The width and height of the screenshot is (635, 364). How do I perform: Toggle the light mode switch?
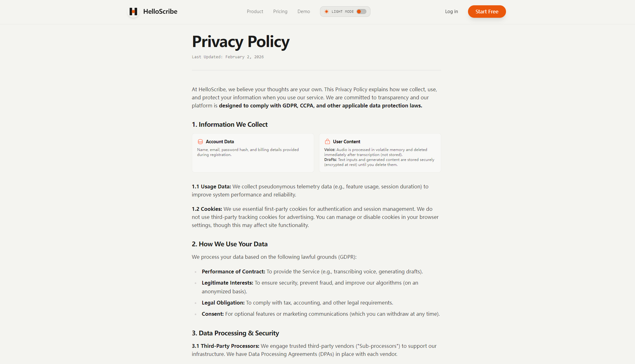pos(361,12)
